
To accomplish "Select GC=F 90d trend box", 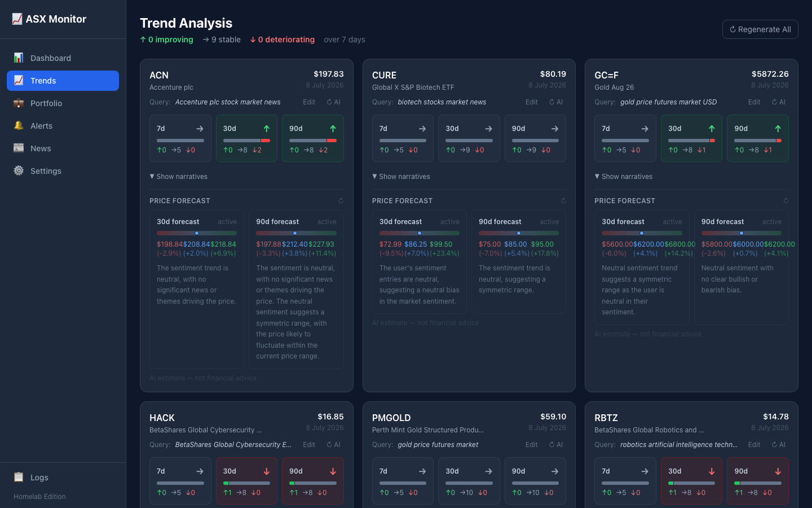I will pos(758,138).
